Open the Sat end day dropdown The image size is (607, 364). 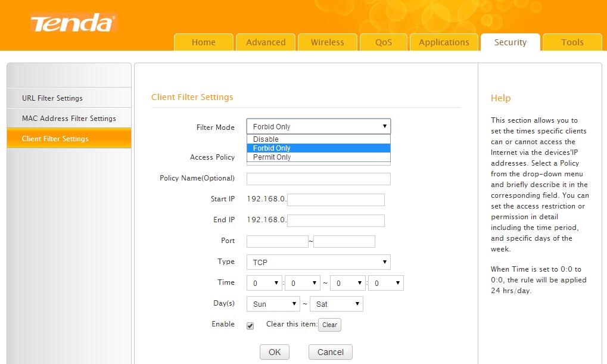tap(337, 304)
